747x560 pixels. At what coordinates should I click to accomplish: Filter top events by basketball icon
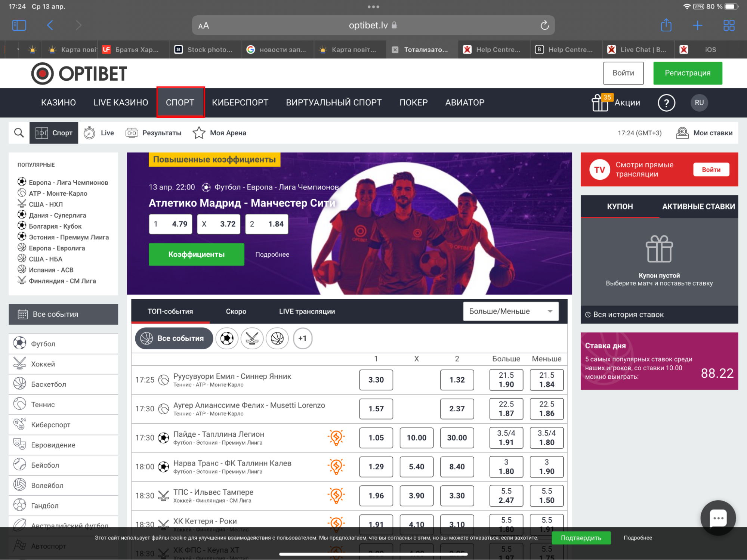277,338
